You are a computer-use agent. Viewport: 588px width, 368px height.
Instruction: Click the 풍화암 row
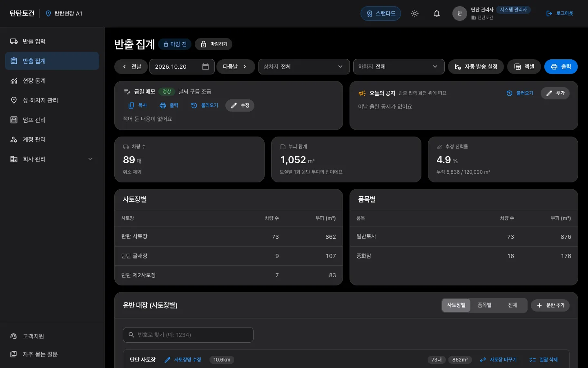click(x=464, y=256)
